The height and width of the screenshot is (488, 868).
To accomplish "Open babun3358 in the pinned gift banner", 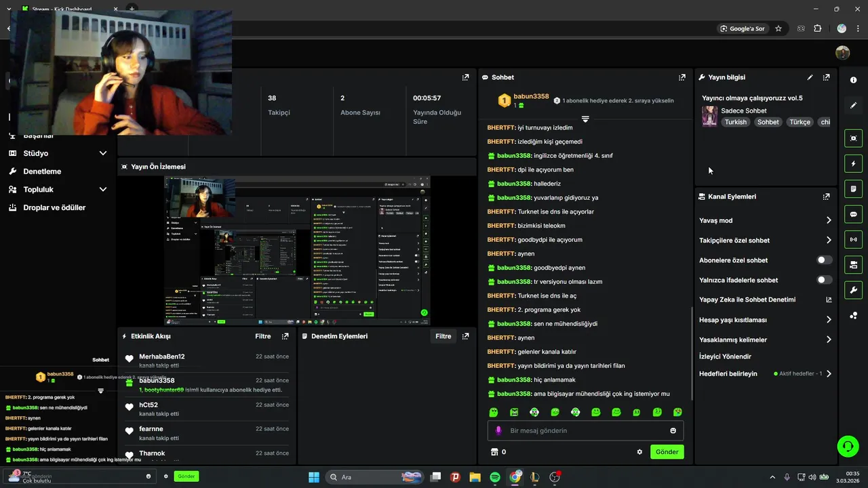I will (531, 96).
